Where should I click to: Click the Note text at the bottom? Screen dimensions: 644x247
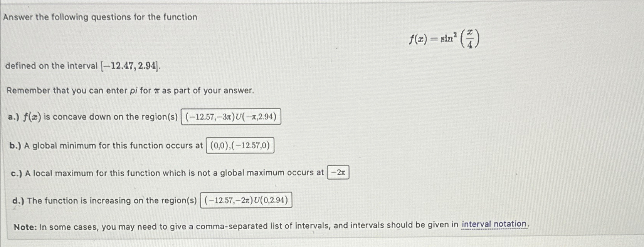pos(24,224)
